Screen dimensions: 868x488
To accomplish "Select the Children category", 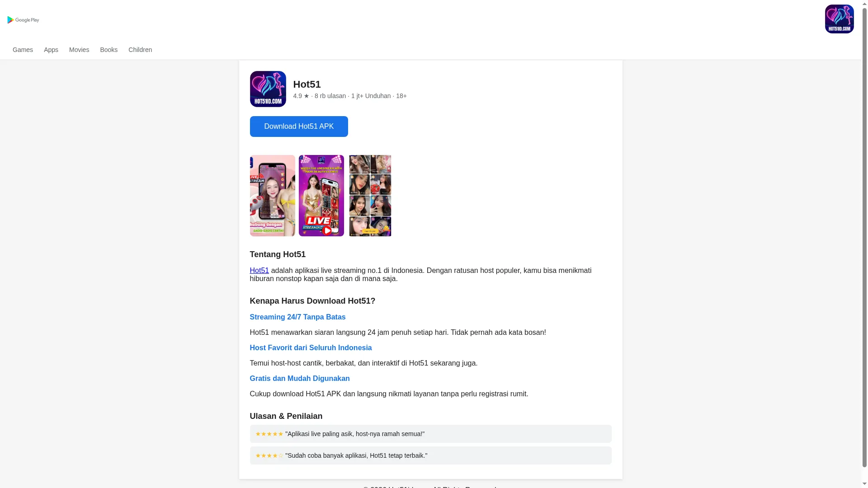I will coord(140,50).
